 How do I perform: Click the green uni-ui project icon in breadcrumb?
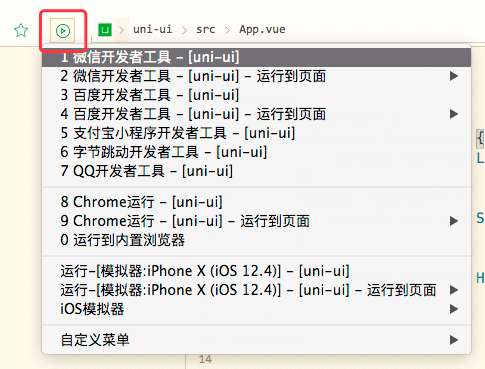click(x=105, y=30)
